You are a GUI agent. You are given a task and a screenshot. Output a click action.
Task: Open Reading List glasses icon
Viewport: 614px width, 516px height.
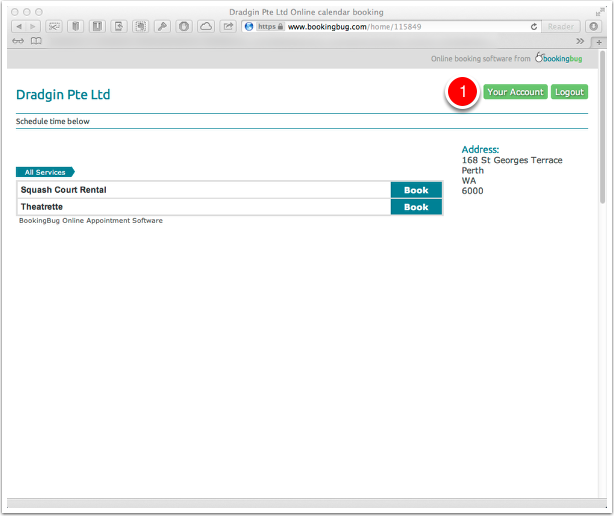[x=18, y=41]
